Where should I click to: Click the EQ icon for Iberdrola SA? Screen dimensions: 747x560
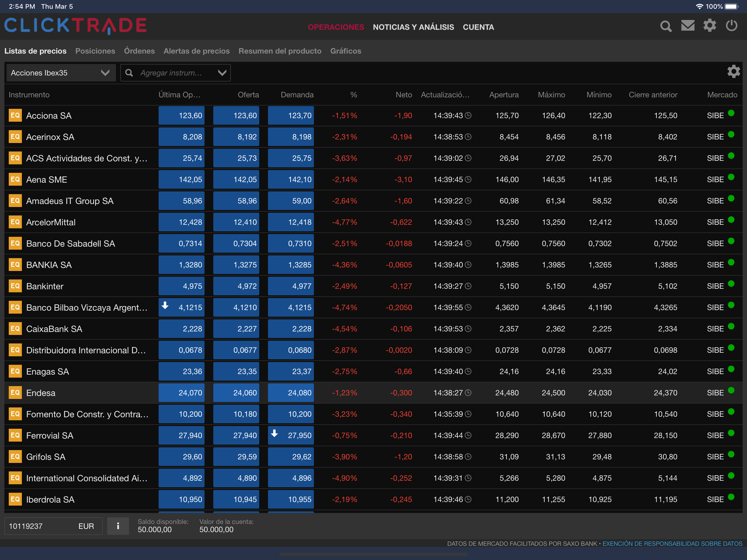coord(15,499)
